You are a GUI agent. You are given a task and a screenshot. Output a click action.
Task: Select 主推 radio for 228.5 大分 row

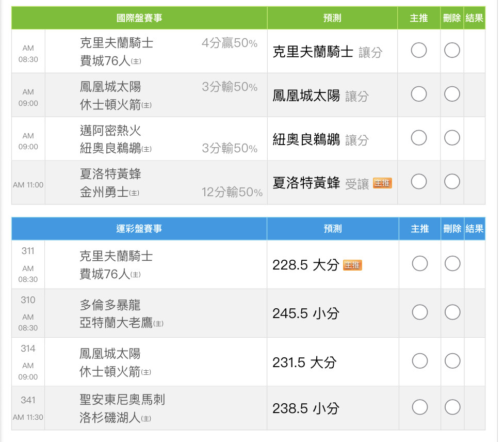coord(420,263)
